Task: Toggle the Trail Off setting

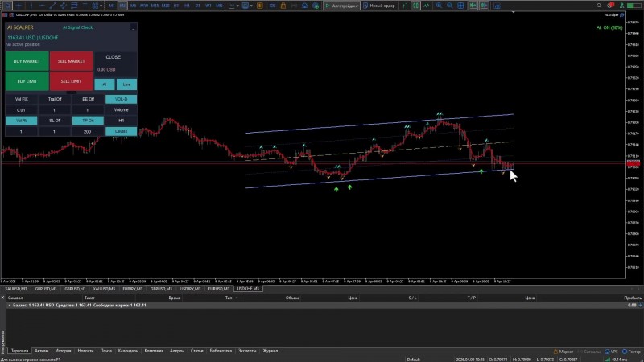Action: [55, 99]
